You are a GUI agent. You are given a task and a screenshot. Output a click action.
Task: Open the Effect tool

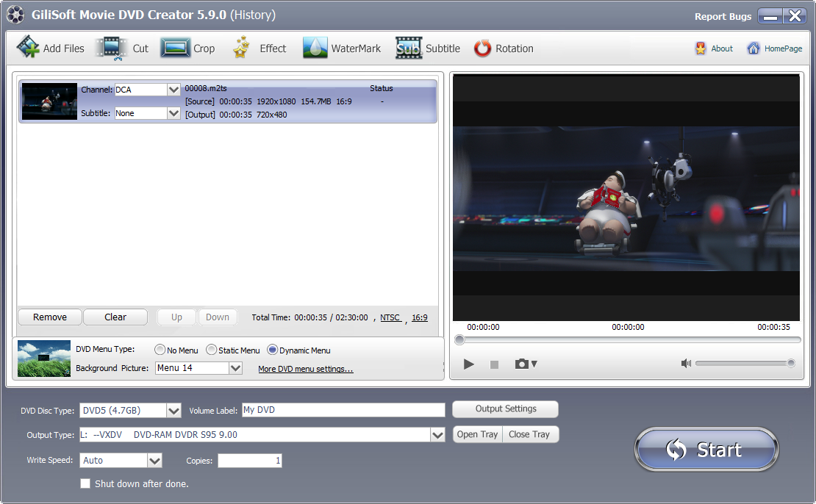242,48
